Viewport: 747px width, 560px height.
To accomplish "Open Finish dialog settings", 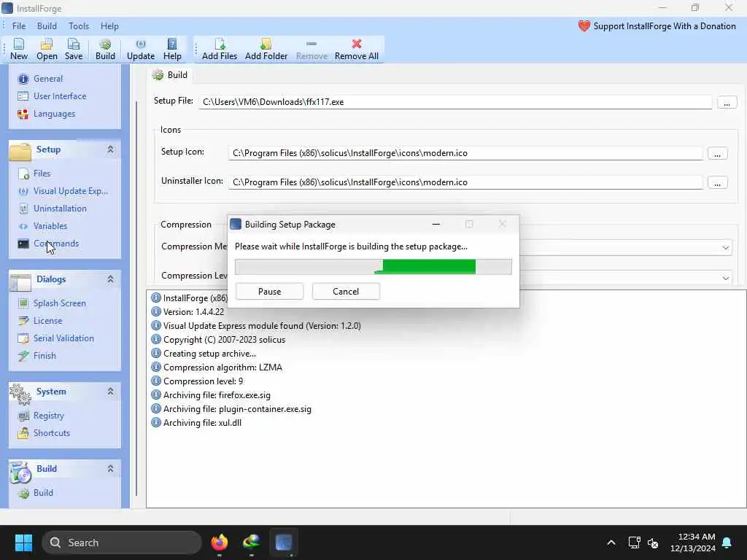I will pyautogui.click(x=44, y=356).
